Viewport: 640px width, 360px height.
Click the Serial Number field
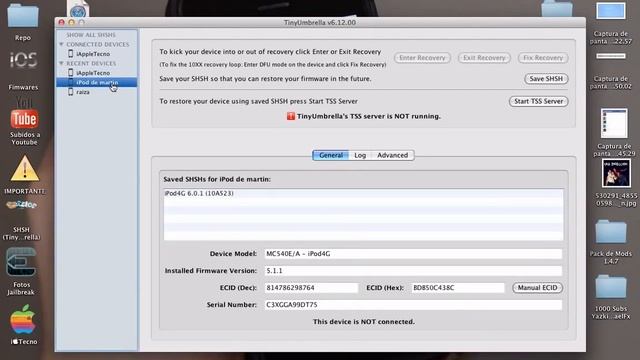pyautogui.click(x=413, y=305)
